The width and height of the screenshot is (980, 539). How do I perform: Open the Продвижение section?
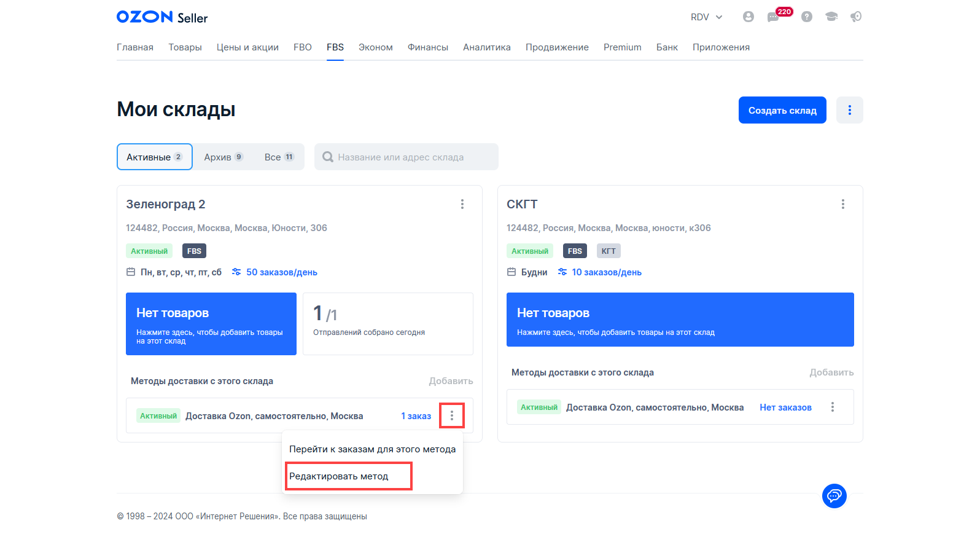[x=557, y=47]
